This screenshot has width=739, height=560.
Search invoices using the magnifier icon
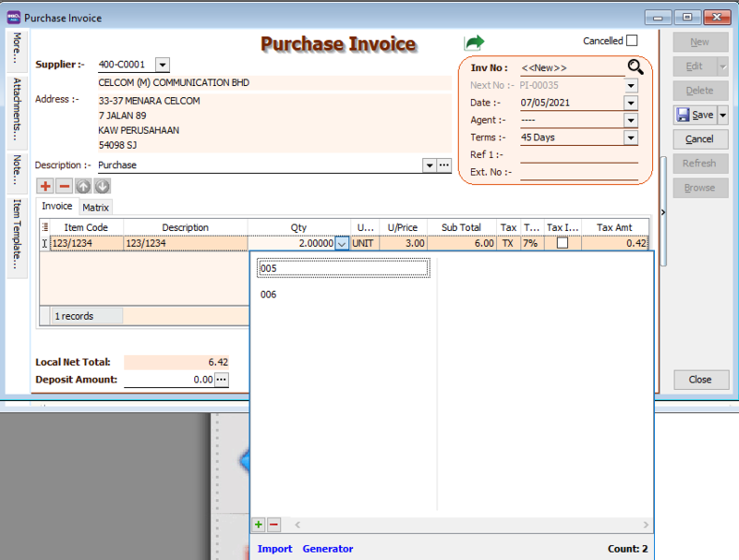(636, 66)
